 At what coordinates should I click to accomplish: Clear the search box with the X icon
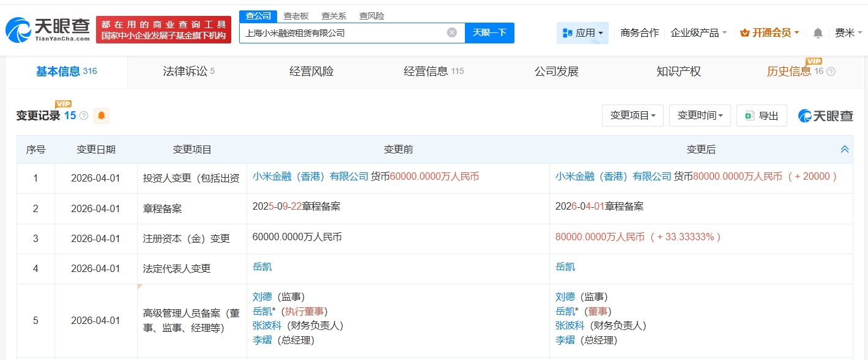pos(451,33)
